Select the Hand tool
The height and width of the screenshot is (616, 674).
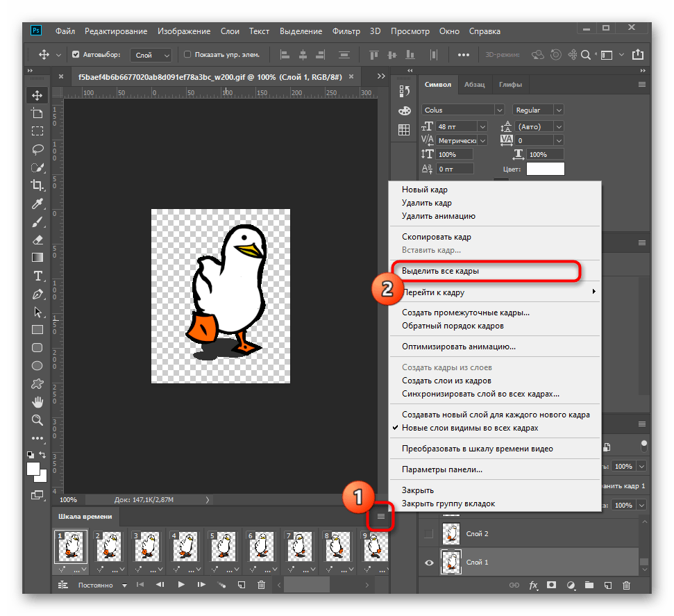(x=37, y=401)
